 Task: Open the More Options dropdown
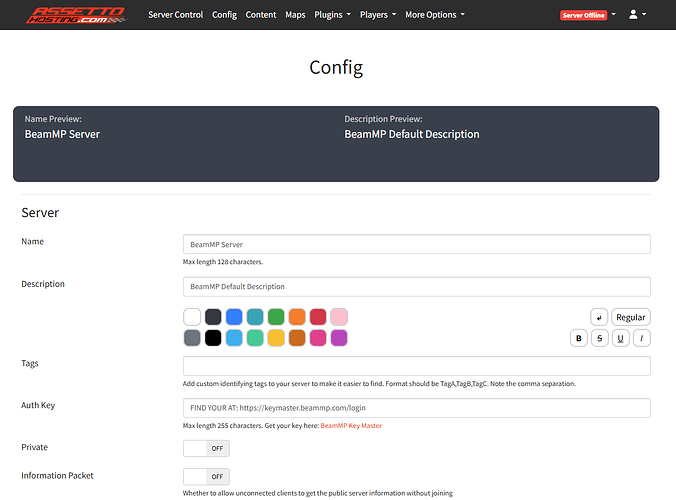434,15
